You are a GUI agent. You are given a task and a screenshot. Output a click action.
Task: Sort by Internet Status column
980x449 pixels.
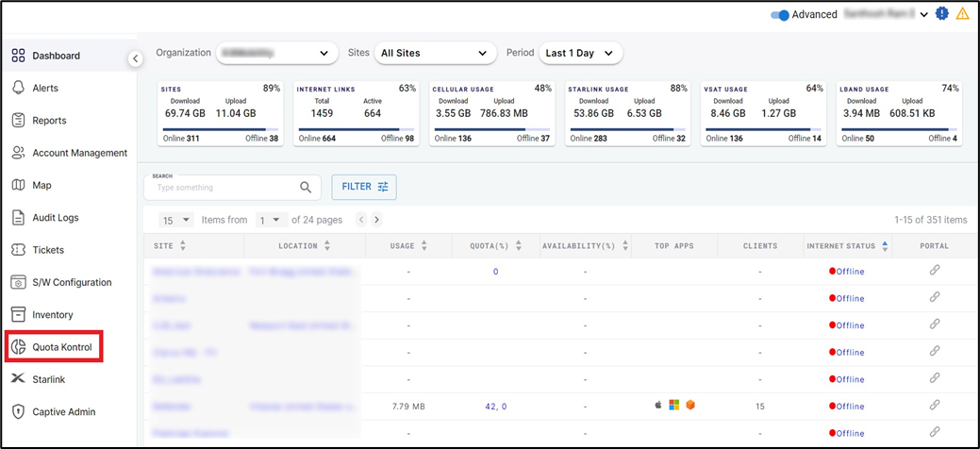[885, 246]
